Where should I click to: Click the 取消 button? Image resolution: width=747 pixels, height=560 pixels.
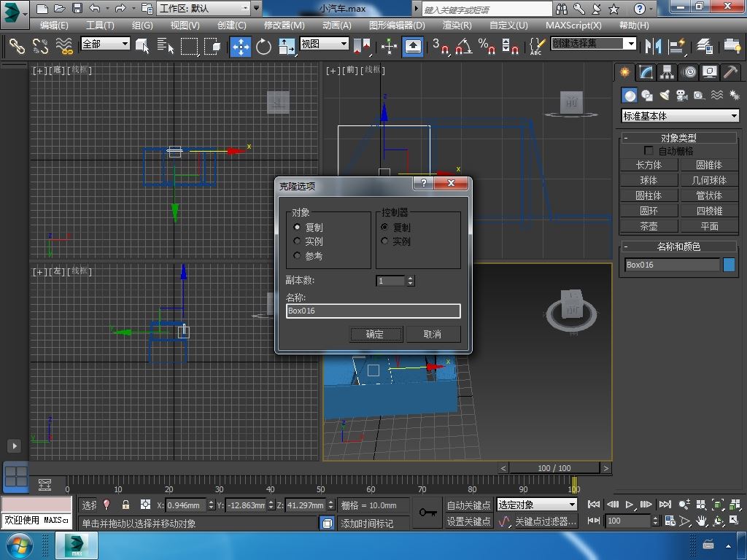point(432,334)
